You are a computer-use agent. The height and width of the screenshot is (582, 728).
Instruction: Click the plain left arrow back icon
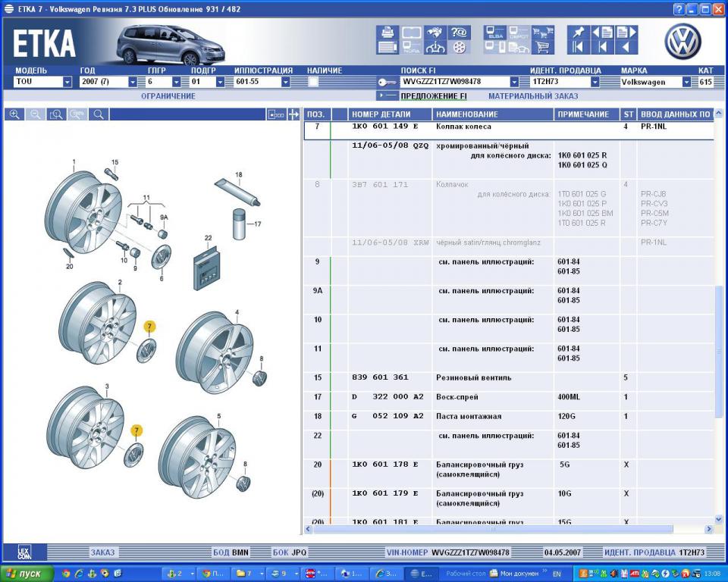(x=626, y=47)
